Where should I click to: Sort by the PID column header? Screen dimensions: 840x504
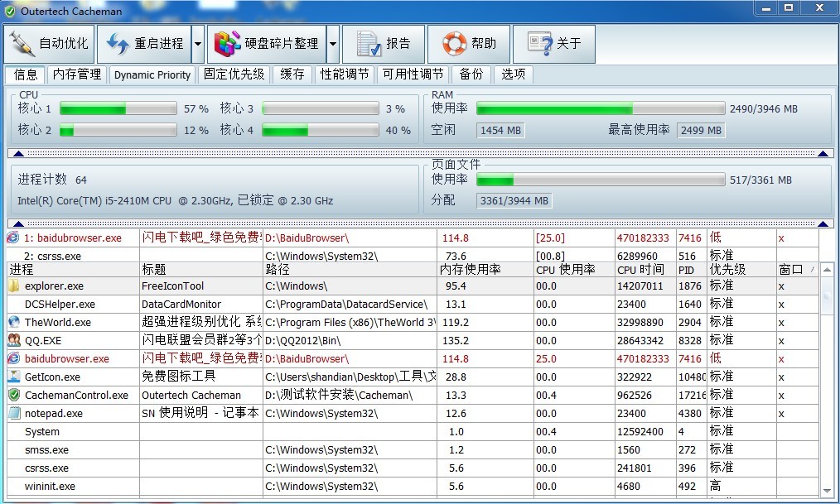[x=692, y=270]
